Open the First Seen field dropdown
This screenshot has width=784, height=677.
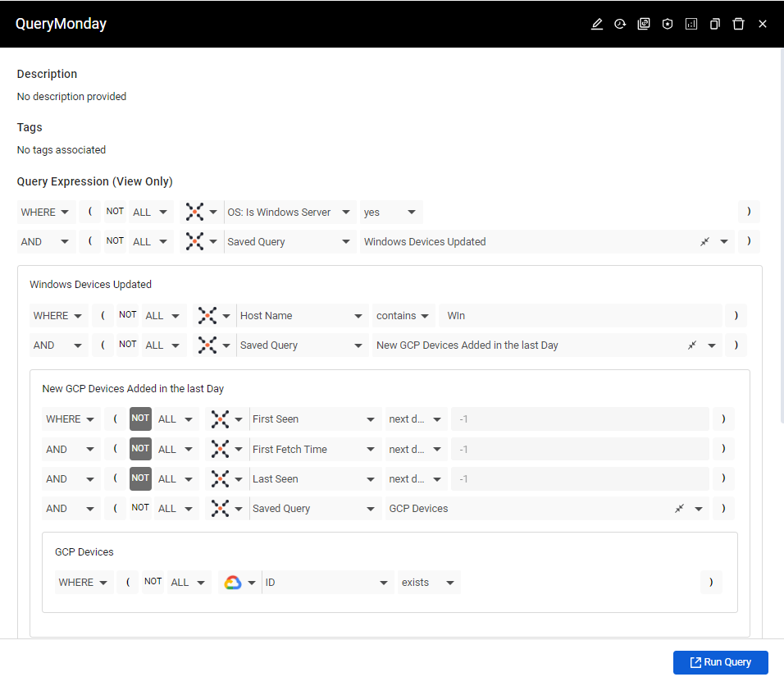(314, 419)
